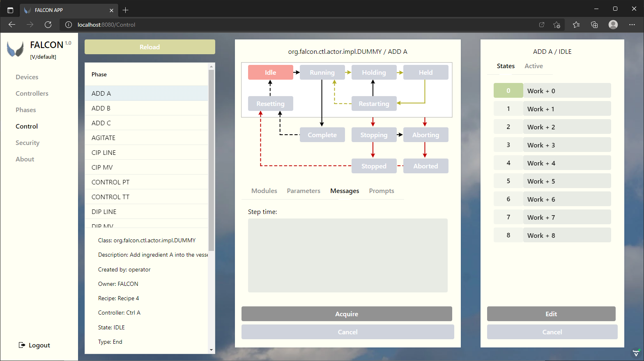
Task: Open browser Collections icon
Action: 594,25
